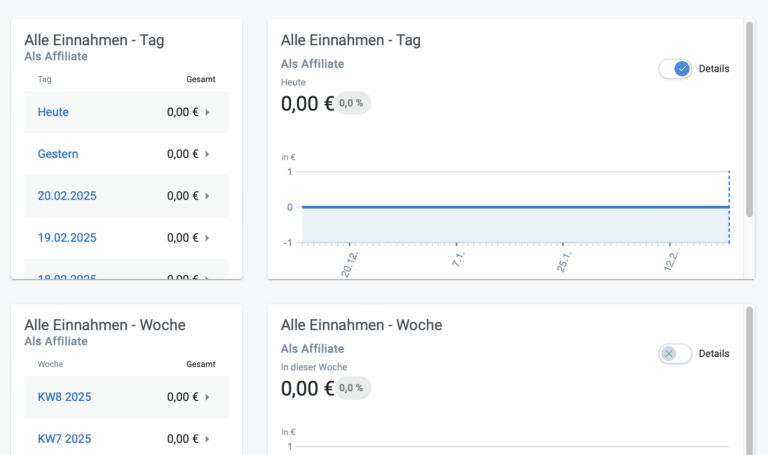Screen dimensions: 768x455
Task: Click the 20.12. axis label on the chart
Action: point(350,264)
